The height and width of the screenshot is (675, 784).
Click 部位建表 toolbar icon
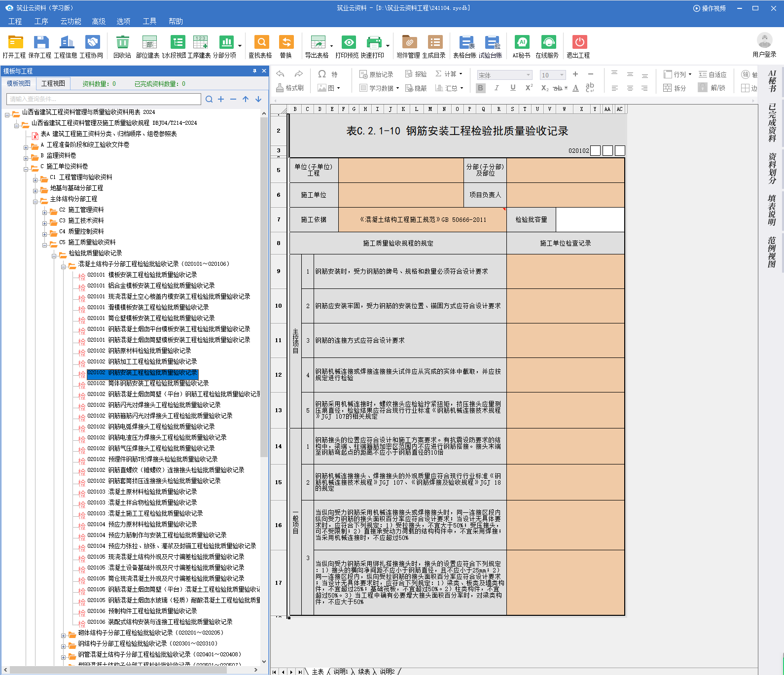tap(148, 46)
